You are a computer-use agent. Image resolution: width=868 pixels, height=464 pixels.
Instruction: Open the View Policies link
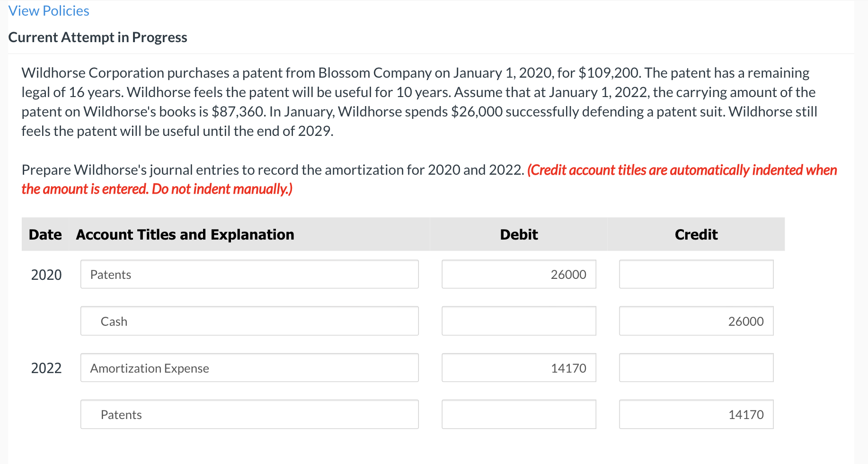click(x=48, y=10)
